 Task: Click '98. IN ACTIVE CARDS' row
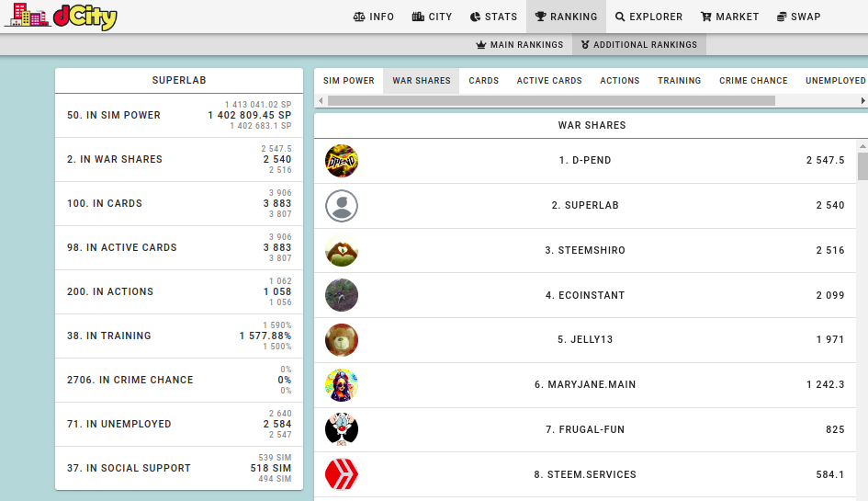[179, 247]
